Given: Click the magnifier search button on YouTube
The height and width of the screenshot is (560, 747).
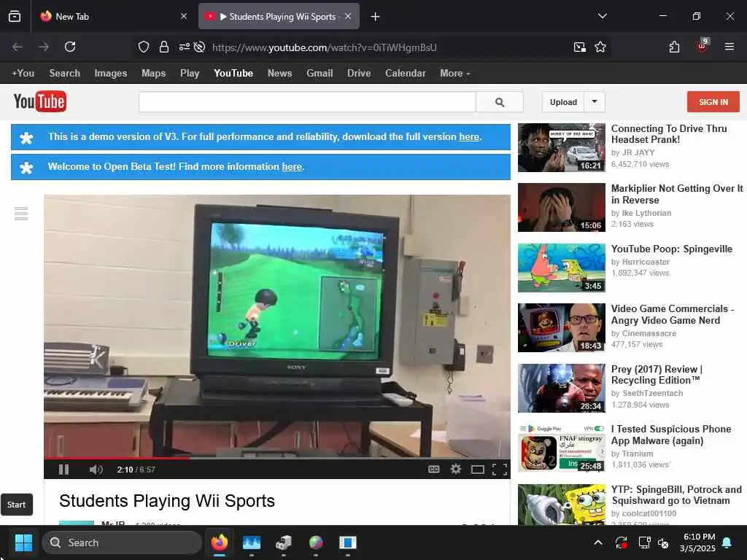Looking at the screenshot, I should 500,102.
